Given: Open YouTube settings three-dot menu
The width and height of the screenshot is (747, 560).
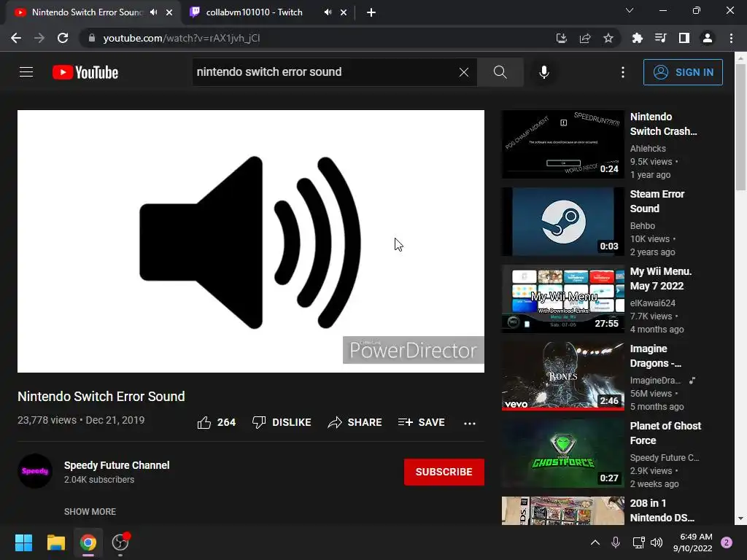Looking at the screenshot, I should (x=623, y=72).
